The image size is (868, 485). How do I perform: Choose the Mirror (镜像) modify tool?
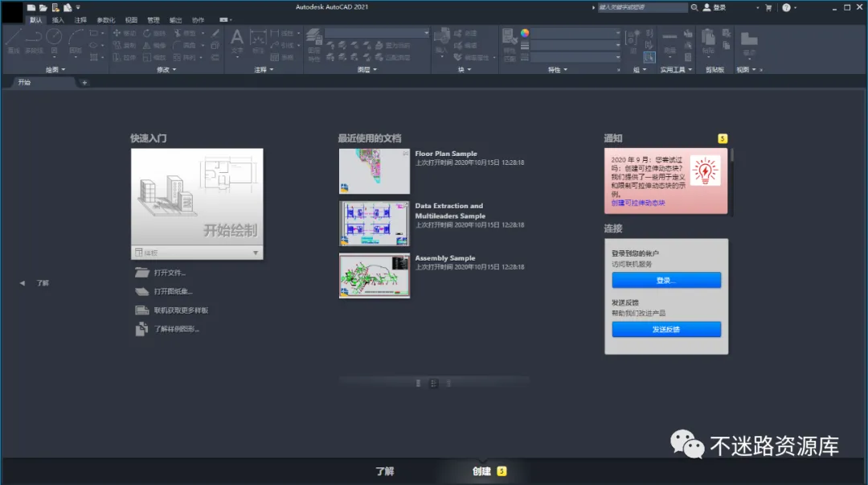[x=154, y=46]
